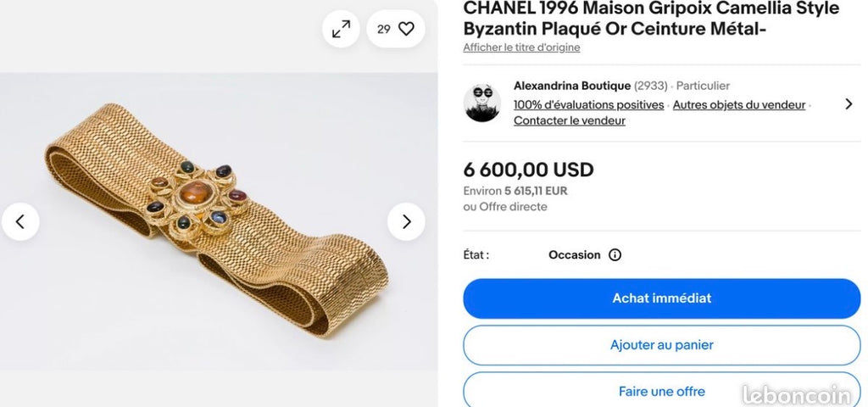Click the Achat immédiat button
The height and width of the screenshot is (407, 868).
click(661, 298)
